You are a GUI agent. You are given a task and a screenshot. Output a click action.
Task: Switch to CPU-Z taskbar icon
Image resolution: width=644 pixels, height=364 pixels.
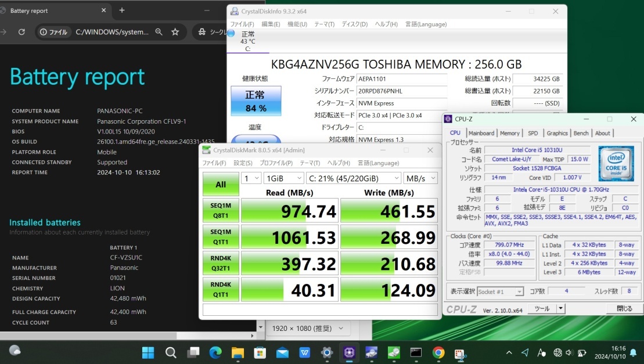pos(349,352)
